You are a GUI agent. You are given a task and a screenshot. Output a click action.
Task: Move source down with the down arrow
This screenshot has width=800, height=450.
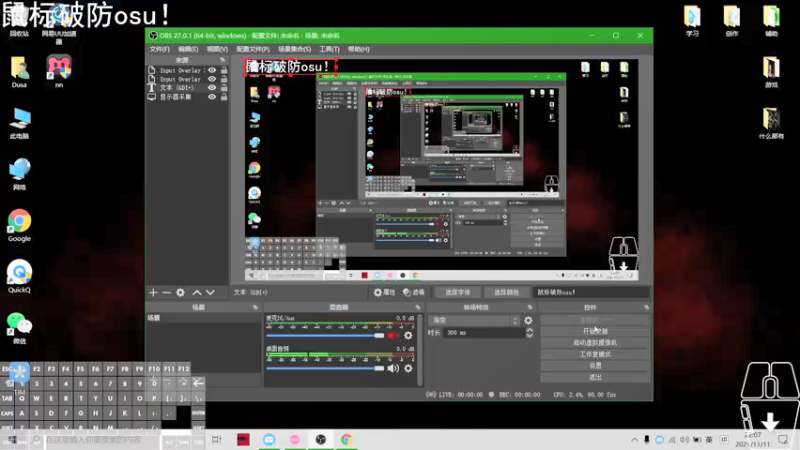click(210, 292)
